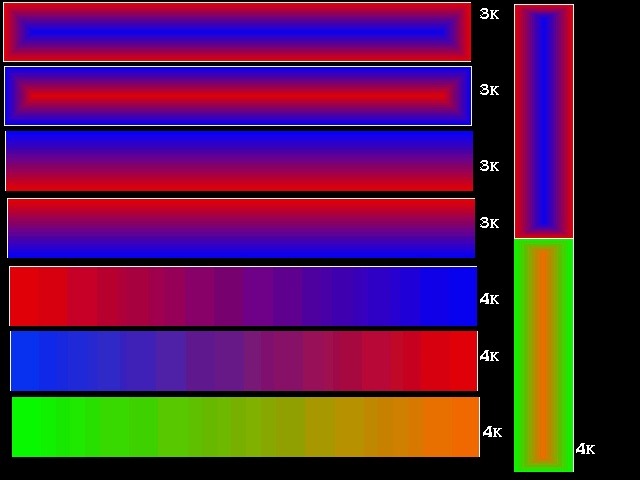Click the vertical red and blue gradient box
Image resolution: width=640 pixels, height=480 pixels.
tap(544, 121)
